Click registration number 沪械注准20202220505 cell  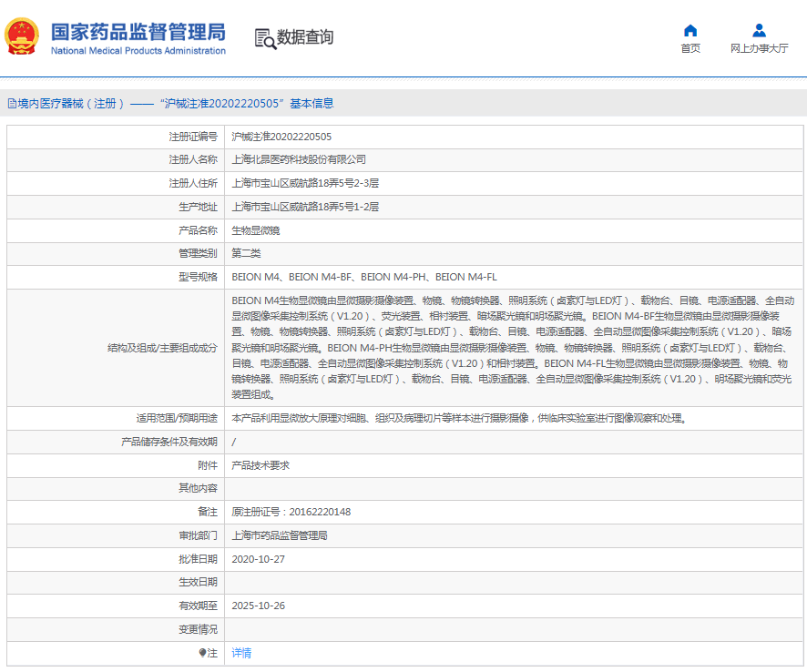tap(281, 137)
